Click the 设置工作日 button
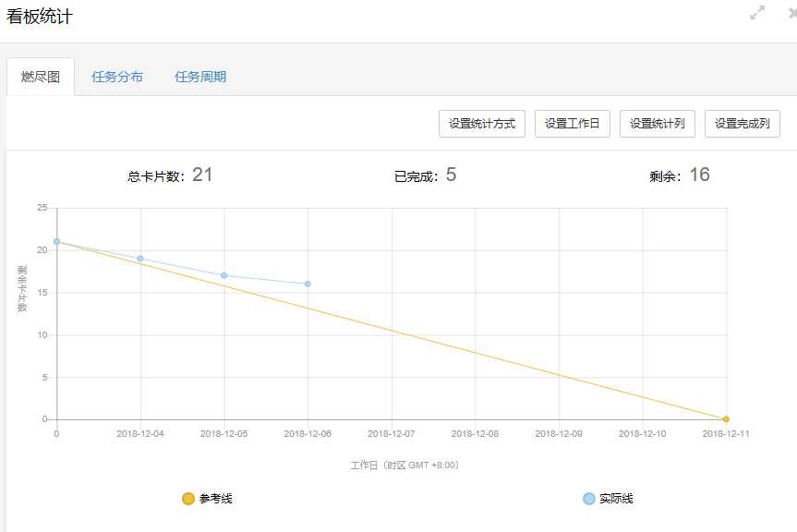Screen dimensions: 797x532 click(573, 124)
